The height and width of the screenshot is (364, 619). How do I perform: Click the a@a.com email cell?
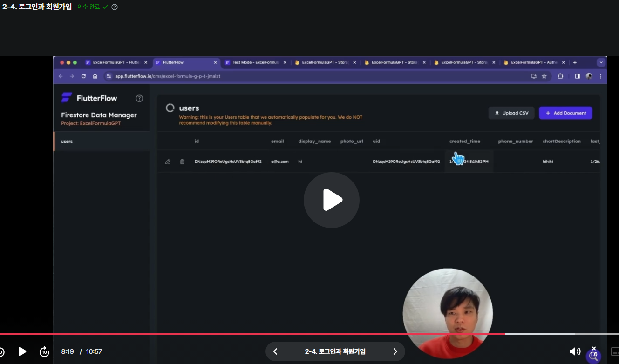tap(280, 162)
